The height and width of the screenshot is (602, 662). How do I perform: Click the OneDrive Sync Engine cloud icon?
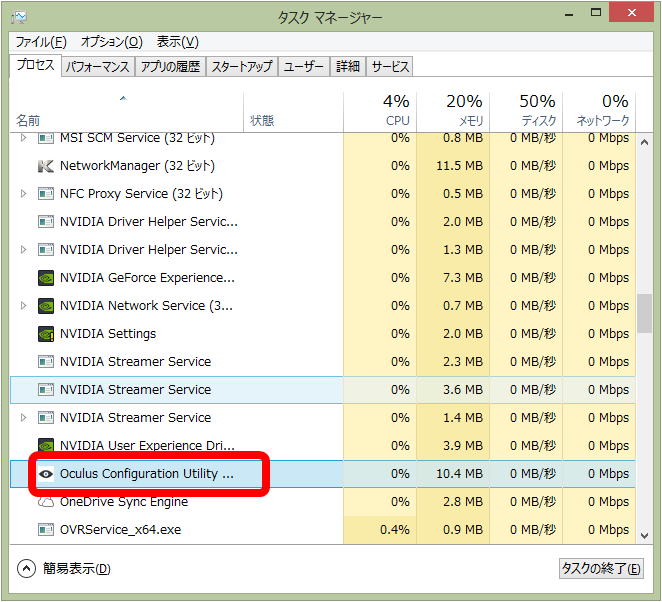46,502
